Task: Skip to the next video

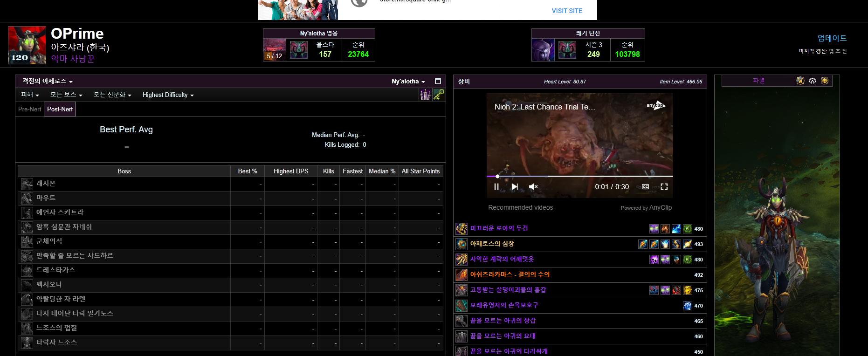Action: 515,187
